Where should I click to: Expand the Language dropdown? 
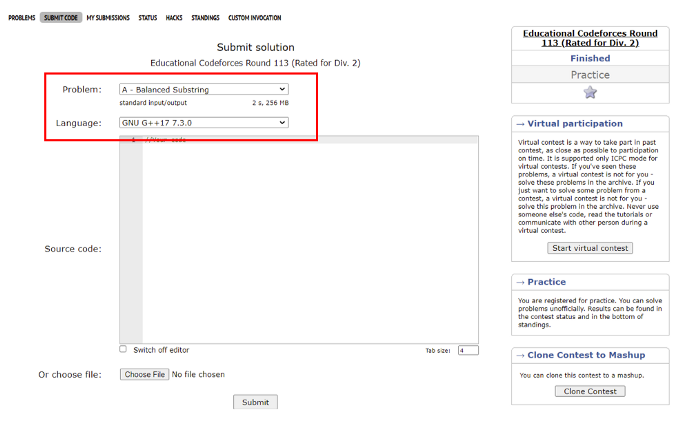204,122
